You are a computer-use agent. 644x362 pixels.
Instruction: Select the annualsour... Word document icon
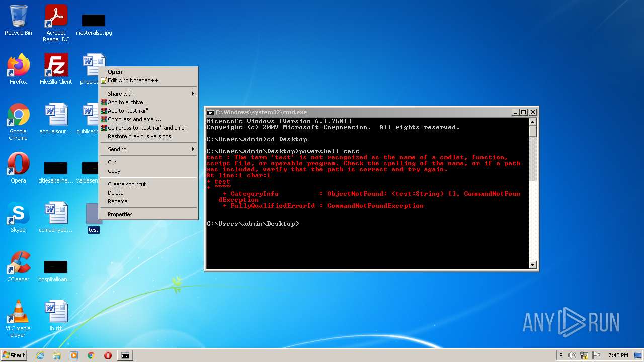[56, 119]
